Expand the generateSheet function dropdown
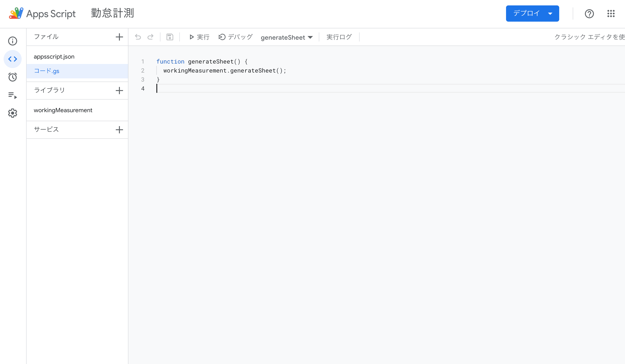 pos(286,37)
